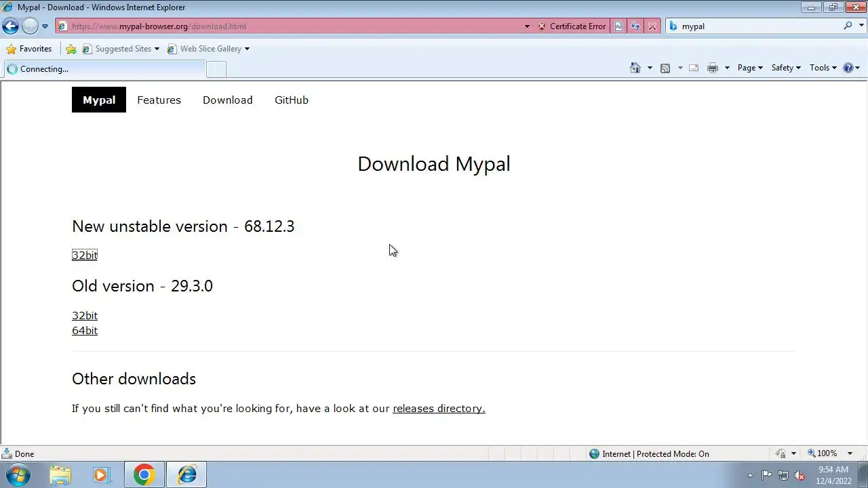Download 32bit of old version 29.3.0
The height and width of the screenshot is (488, 868).
[85, 316]
